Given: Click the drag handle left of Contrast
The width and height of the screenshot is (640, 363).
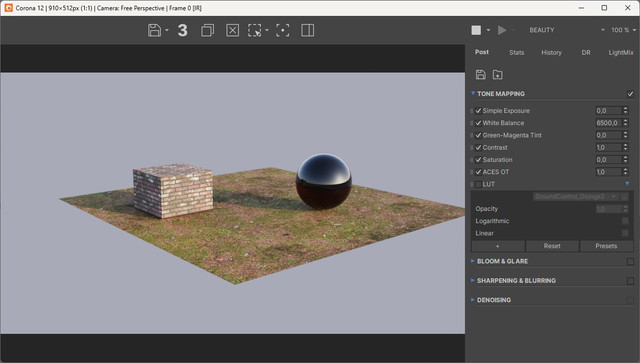Looking at the screenshot, I should click(x=472, y=147).
